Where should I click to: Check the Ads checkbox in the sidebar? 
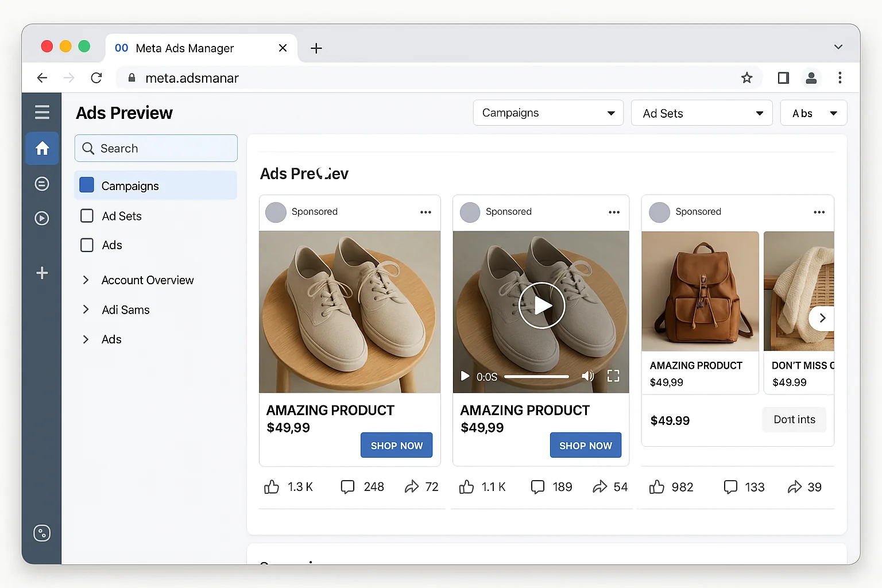point(87,245)
